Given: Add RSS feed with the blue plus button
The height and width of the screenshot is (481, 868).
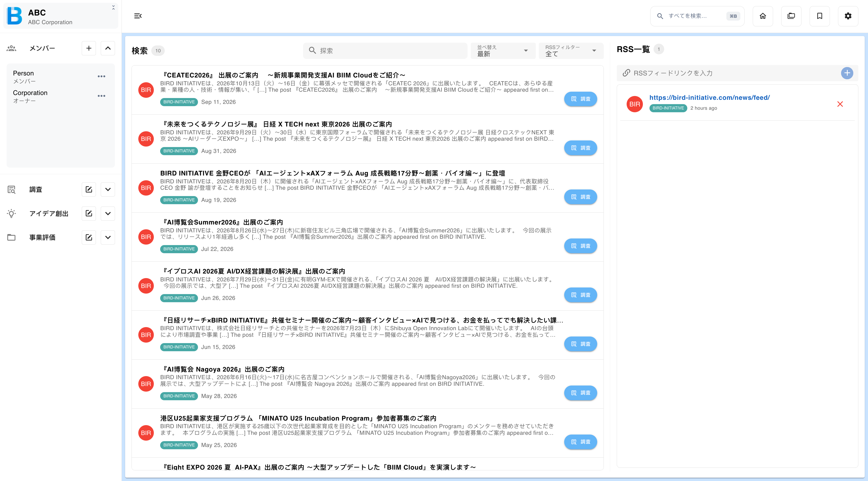Looking at the screenshot, I should (847, 73).
